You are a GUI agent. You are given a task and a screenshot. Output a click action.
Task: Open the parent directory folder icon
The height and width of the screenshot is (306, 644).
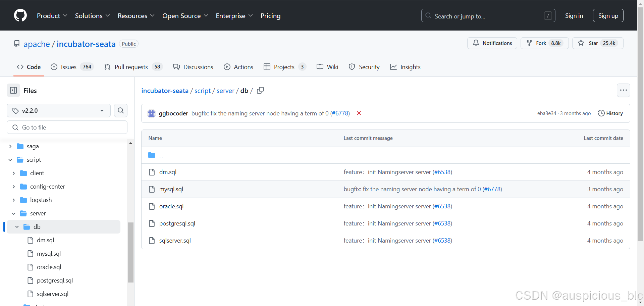pos(152,155)
